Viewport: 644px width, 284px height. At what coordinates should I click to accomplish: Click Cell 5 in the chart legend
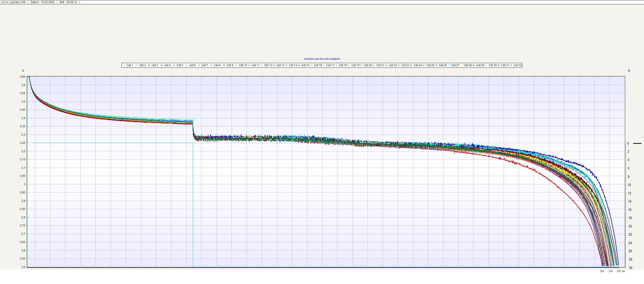click(180, 65)
